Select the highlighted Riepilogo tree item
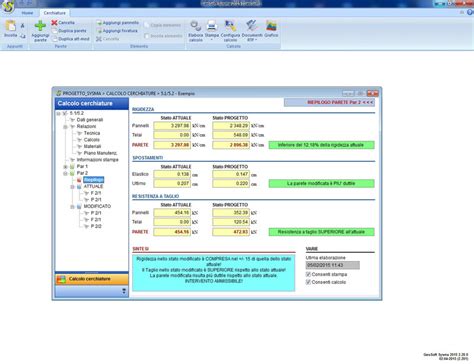 tap(93, 180)
